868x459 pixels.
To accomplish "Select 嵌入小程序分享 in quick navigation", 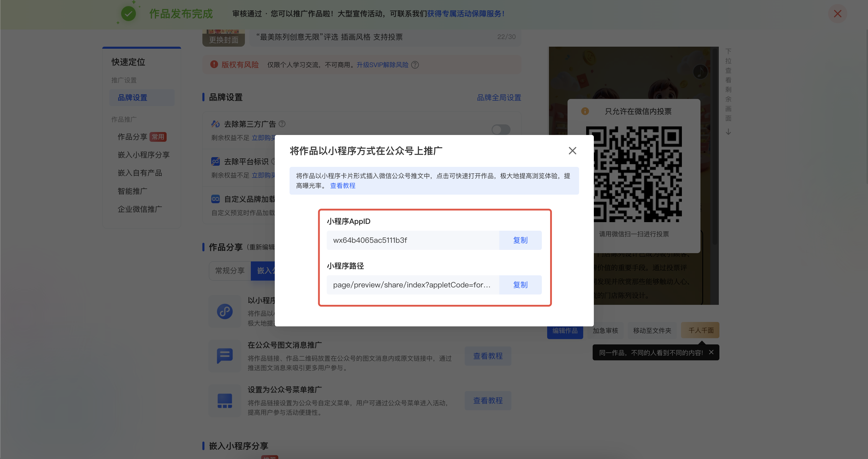I will [x=144, y=155].
